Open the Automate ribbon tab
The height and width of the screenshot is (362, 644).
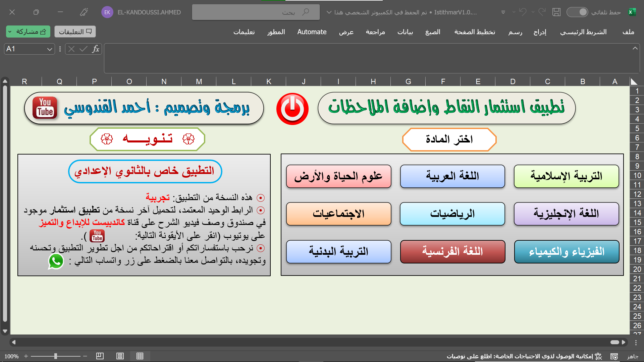point(312,32)
